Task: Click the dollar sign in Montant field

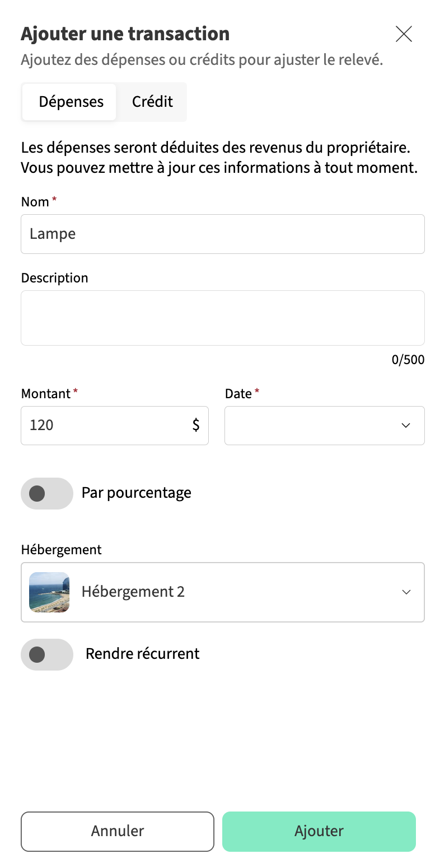Action: 196,426
